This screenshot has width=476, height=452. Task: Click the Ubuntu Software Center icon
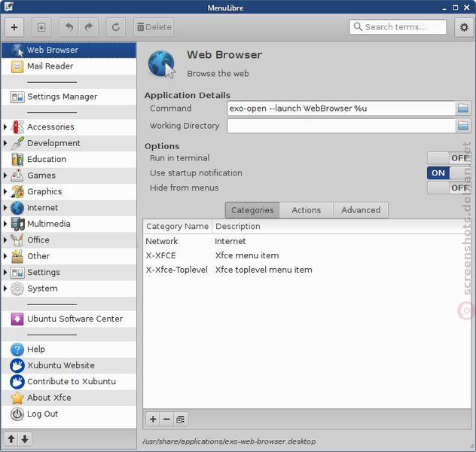pyautogui.click(x=17, y=319)
